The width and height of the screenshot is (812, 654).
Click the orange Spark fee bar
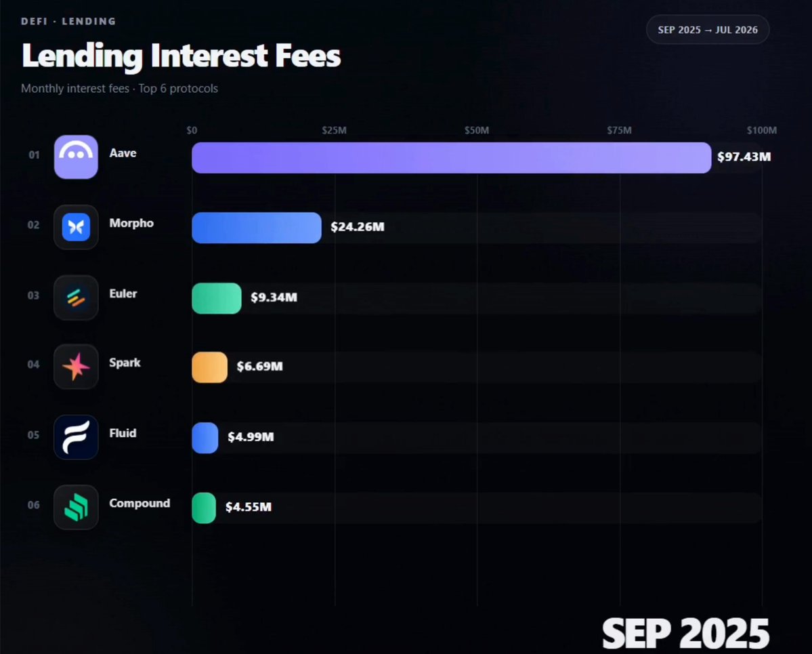(x=209, y=367)
